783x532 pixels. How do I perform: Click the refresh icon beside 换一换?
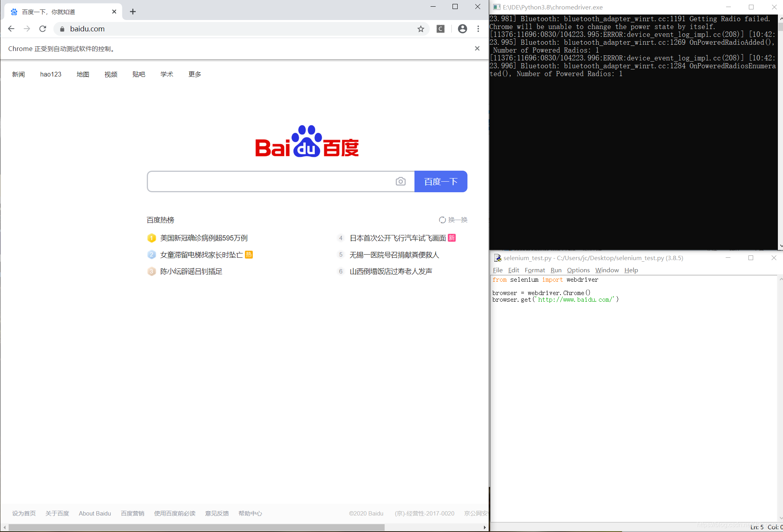pos(442,220)
